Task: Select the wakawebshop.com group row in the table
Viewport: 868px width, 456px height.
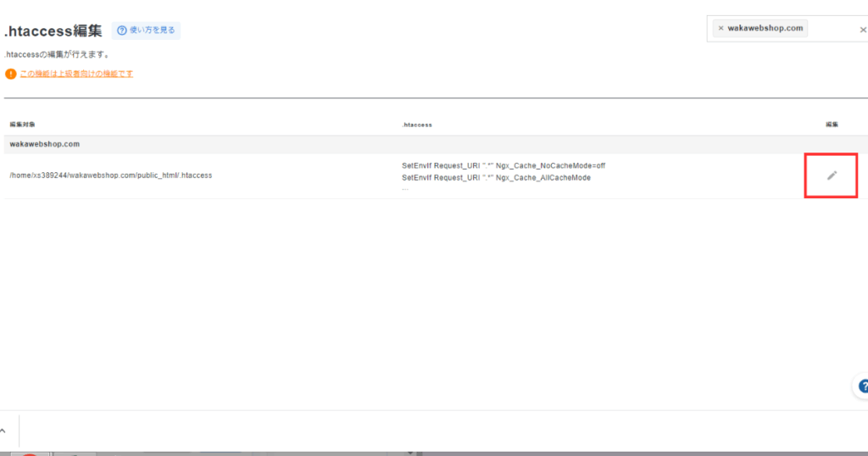Action: point(44,144)
